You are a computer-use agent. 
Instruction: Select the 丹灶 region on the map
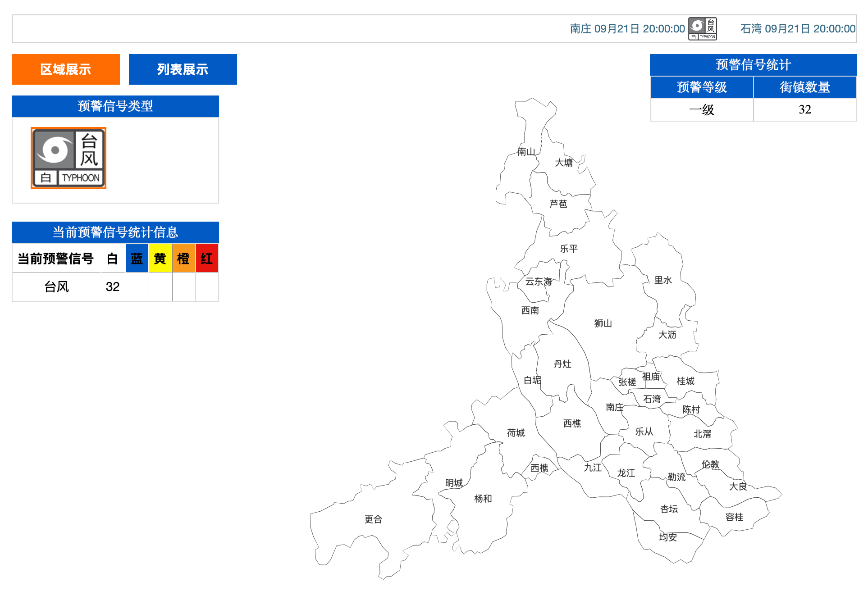tap(562, 364)
